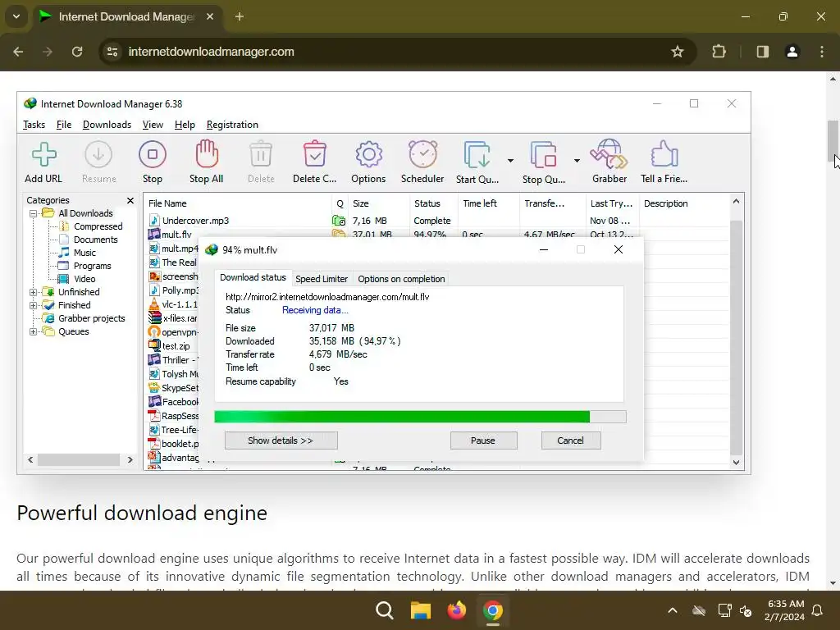Select the Programs category
Viewport: 840px width, 630px height.
point(92,266)
